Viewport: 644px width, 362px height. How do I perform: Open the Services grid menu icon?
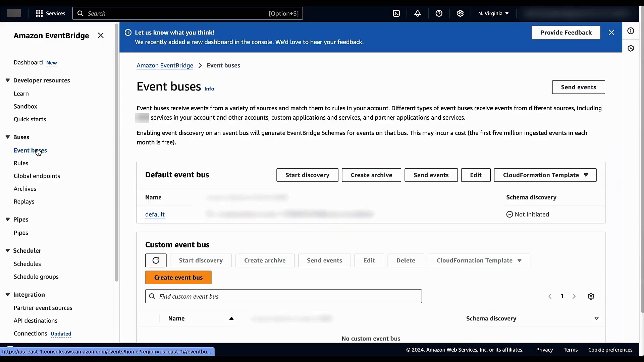point(39,13)
